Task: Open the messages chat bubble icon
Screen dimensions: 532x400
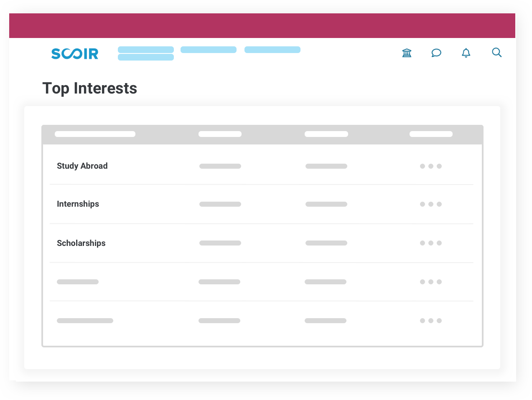Action: coord(436,53)
